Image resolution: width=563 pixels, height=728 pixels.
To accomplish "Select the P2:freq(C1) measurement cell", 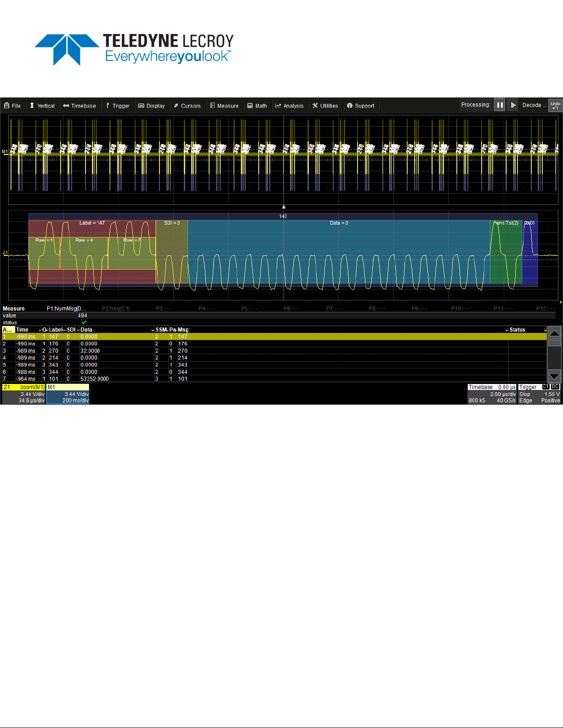I will pos(116,309).
